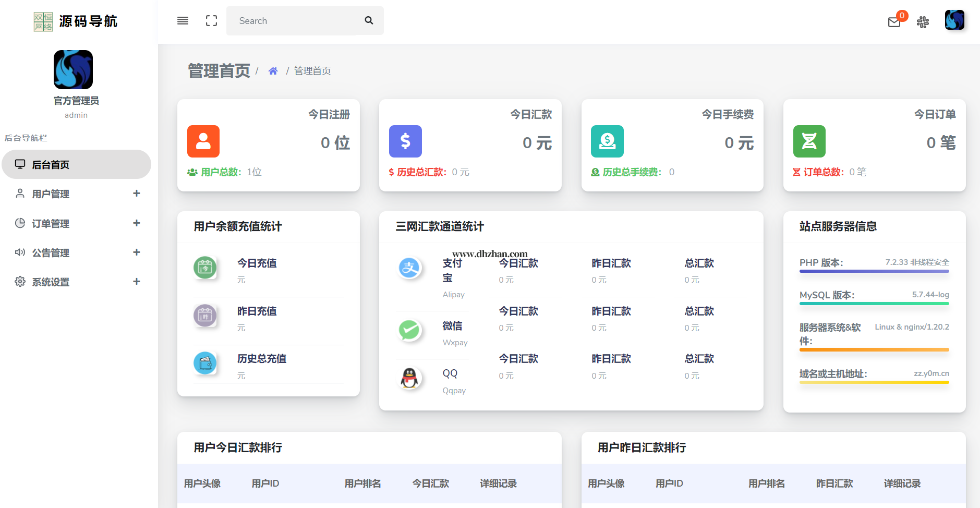Click the breadcrumb home icon

point(273,71)
